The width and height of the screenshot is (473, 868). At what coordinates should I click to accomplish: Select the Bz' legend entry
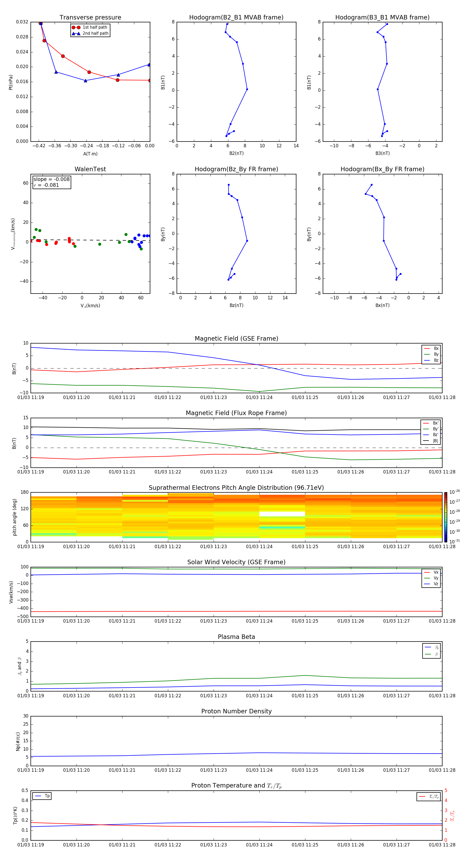click(431, 435)
